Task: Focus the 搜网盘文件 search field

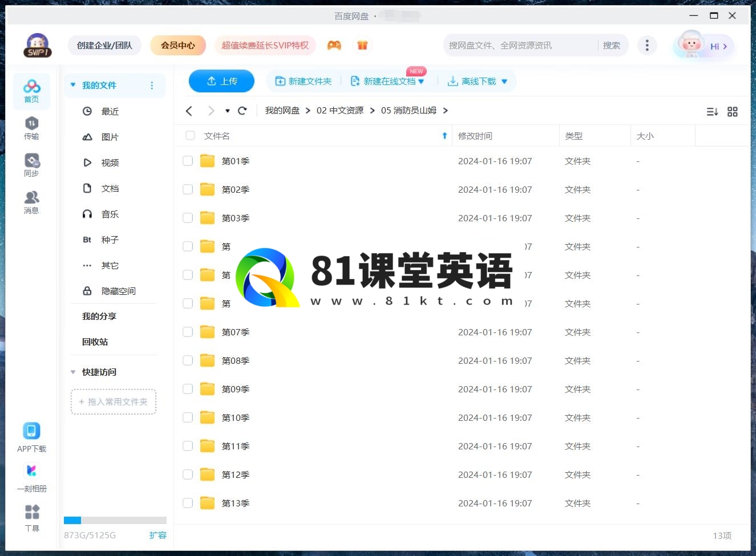Action: click(520, 46)
